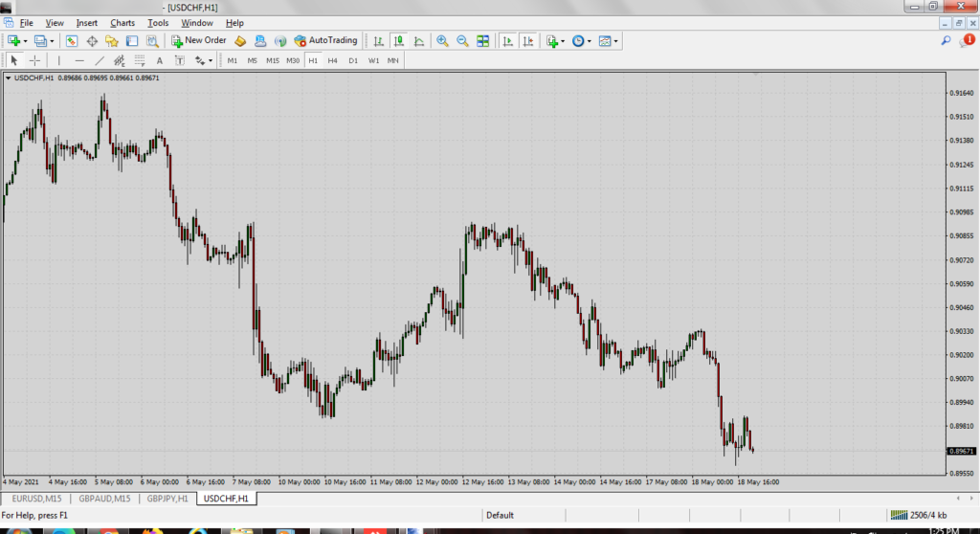Expand the Templates dropdown
Viewport: 980px width, 534px height.
tap(608, 41)
